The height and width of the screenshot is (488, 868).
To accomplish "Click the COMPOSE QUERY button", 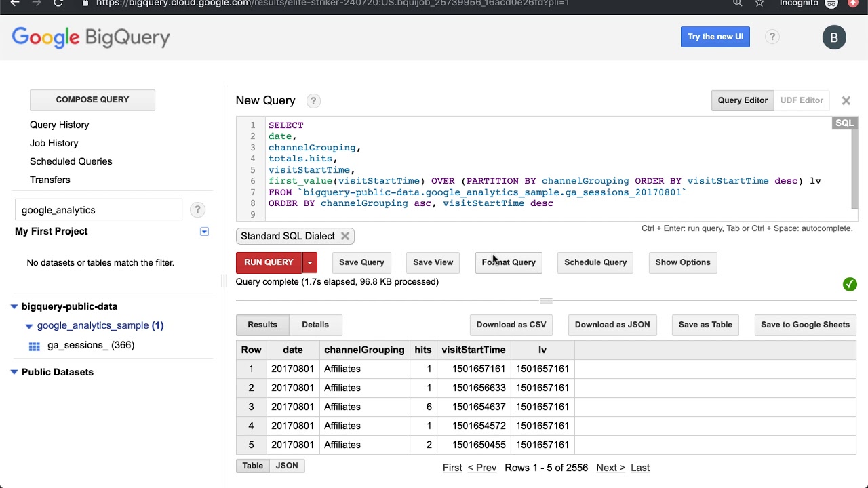I will pos(92,100).
